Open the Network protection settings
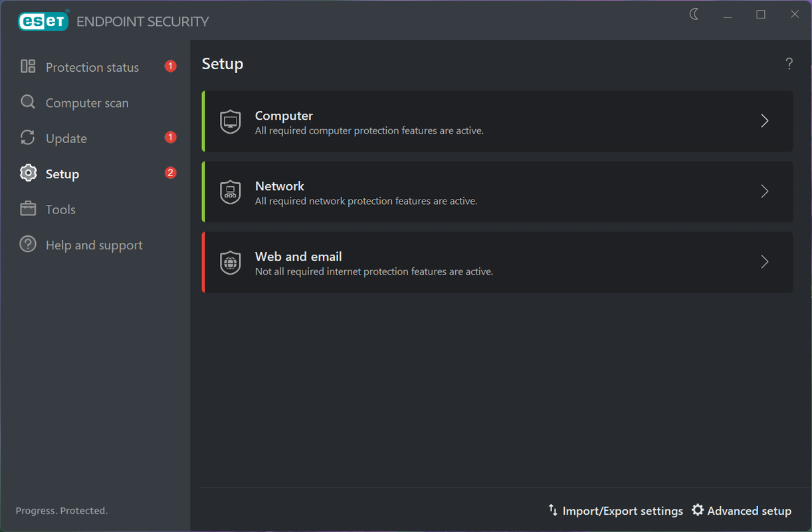 [497, 192]
